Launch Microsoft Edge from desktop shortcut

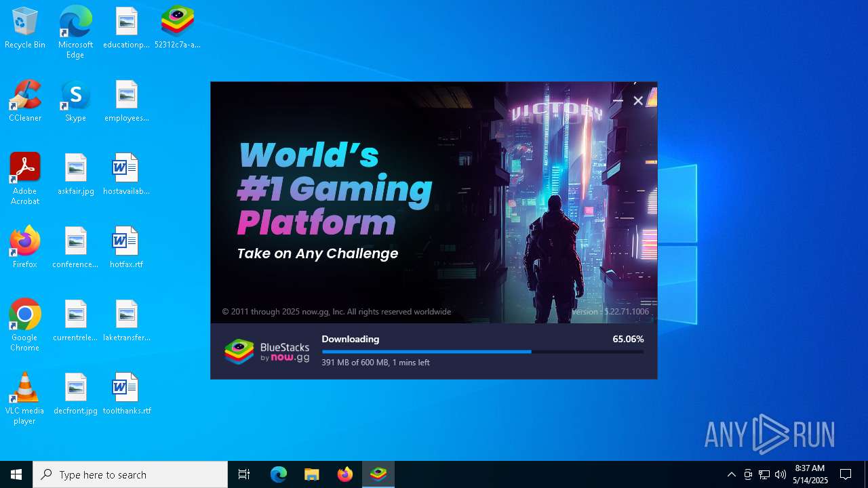tap(75, 33)
